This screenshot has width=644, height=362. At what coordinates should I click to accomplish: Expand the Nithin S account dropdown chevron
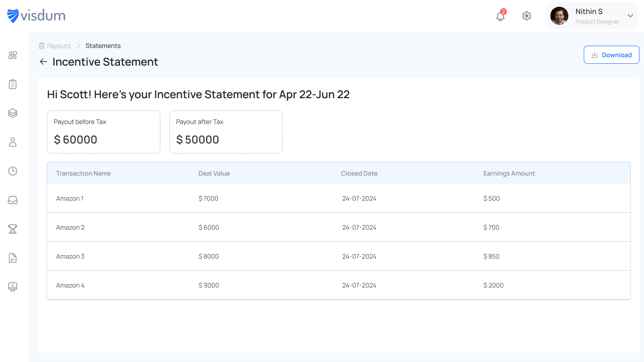[x=630, y=16]
